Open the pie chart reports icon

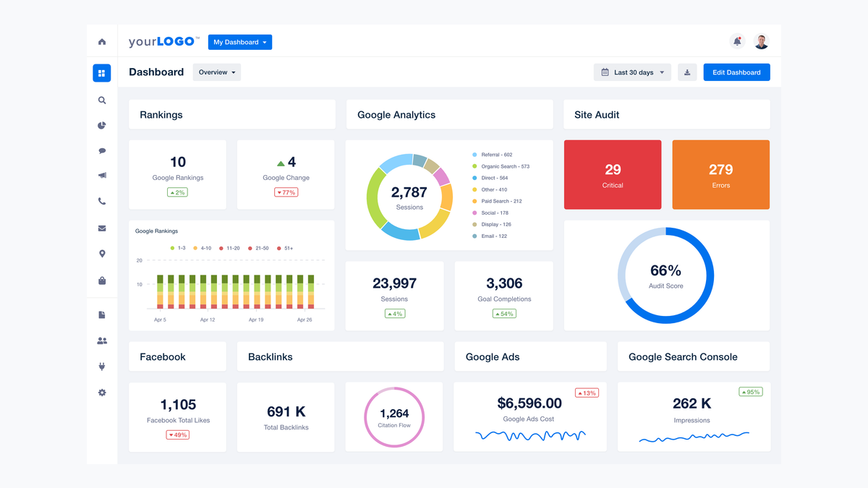[x=102, y=126]
